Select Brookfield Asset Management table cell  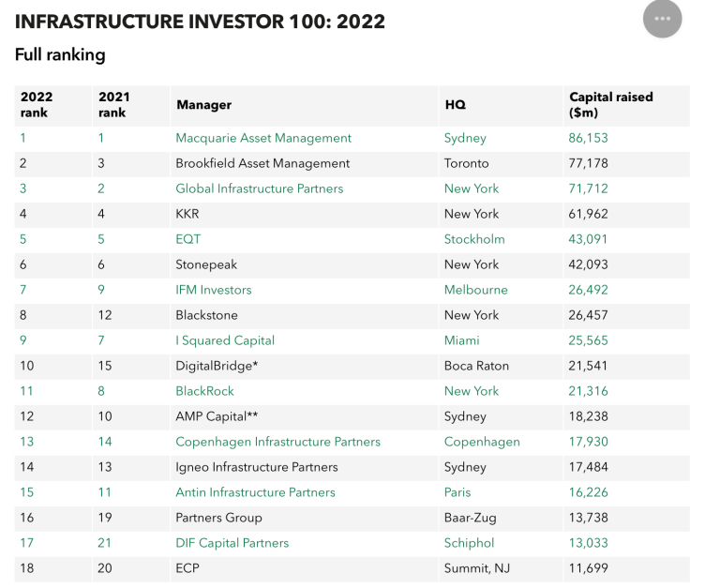262,163
